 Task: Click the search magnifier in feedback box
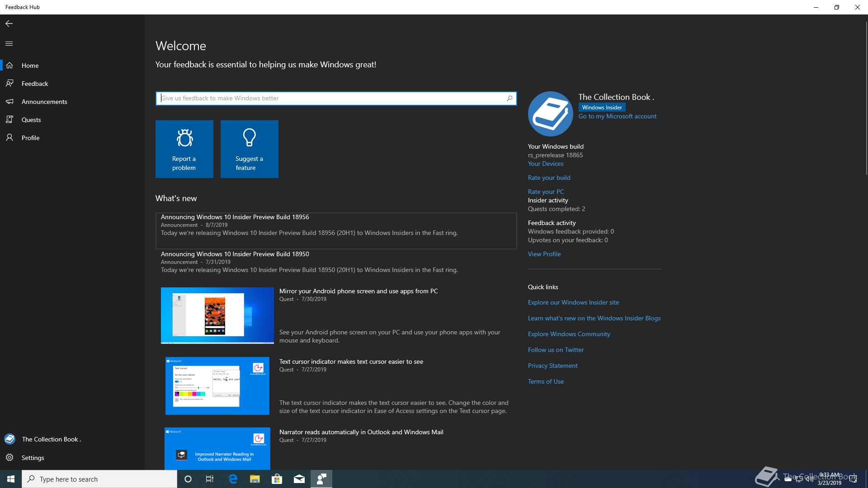509,98
